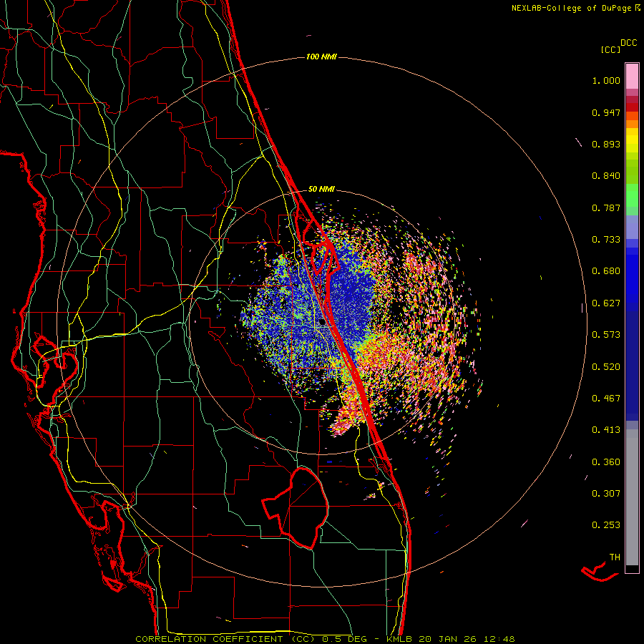Click the 12:48 timestamp
This screenshot has height=644, width=644.
[499, 639]
